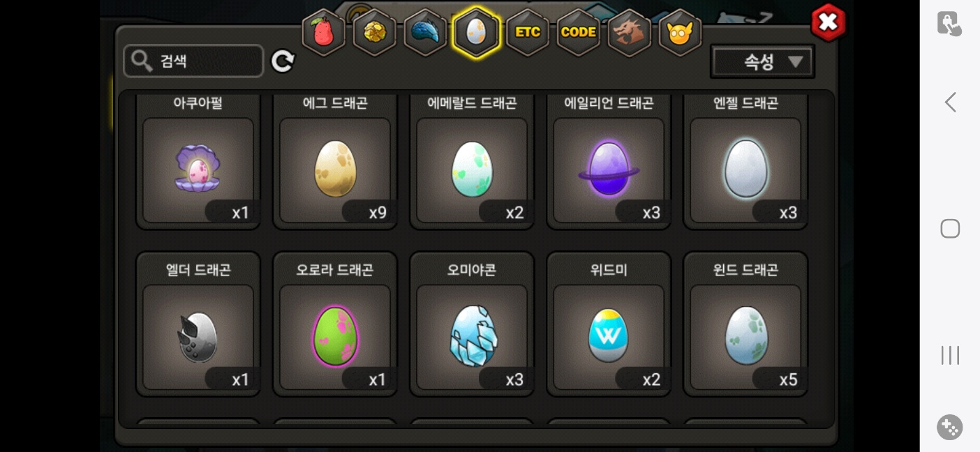
Task: Tap the Android back navigation arrow
Action: (950, 103)
